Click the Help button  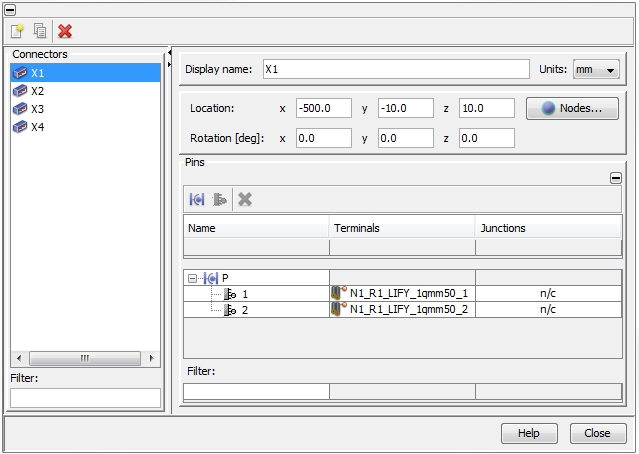(529, 433)
